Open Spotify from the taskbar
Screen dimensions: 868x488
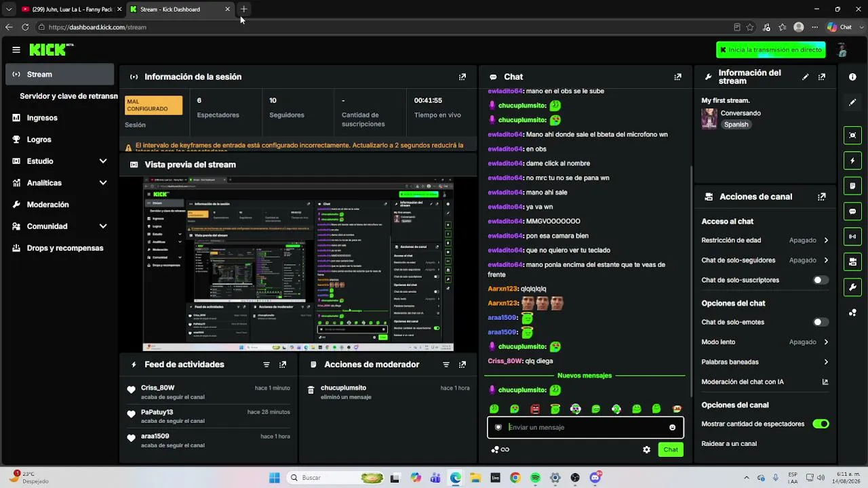(x=535, y=478)
